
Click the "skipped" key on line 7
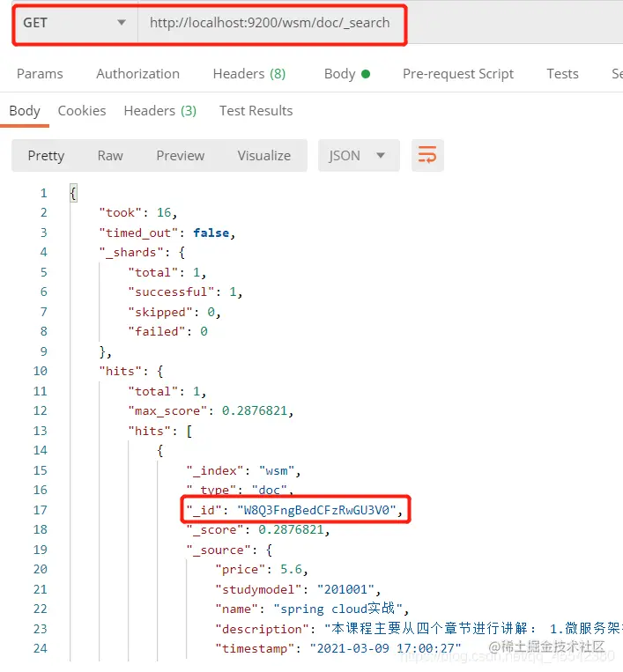tap(159, 312)
